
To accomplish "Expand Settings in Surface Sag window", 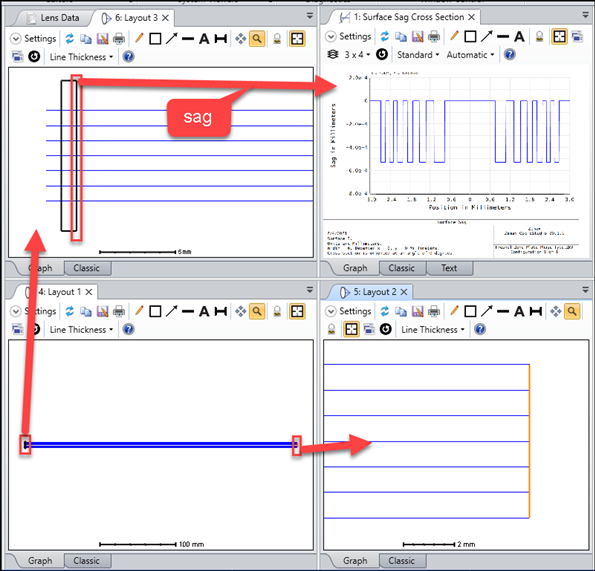I will coord(348,36).
